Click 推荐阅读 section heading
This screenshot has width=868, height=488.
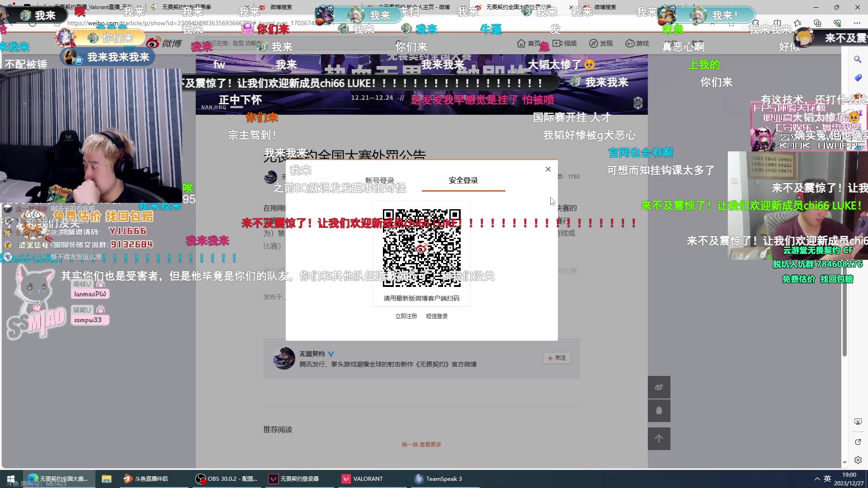278,429
